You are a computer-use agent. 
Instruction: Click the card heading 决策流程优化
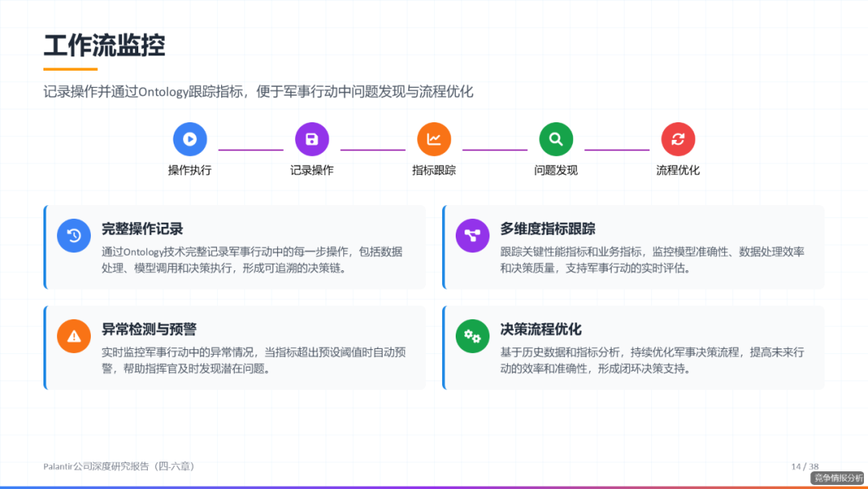tap(541, 330)
